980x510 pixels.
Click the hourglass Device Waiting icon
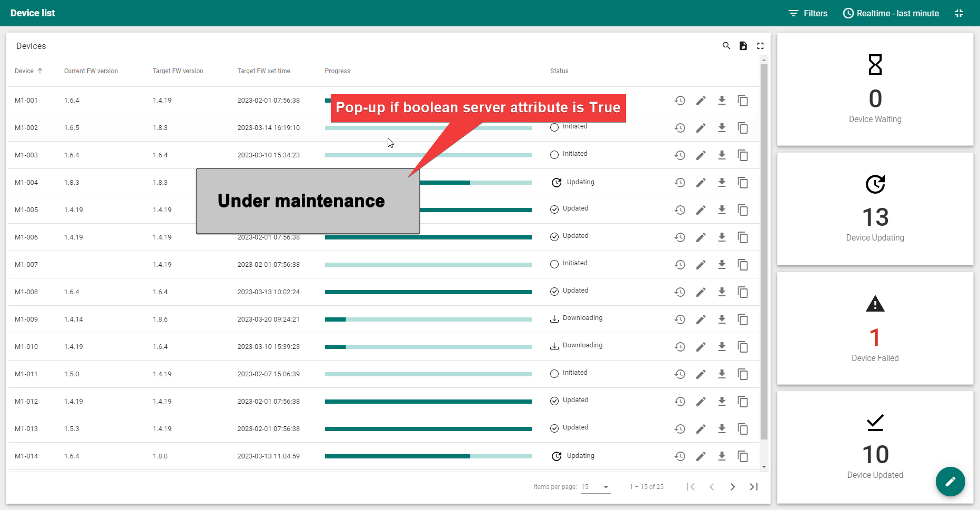(875, 65)
